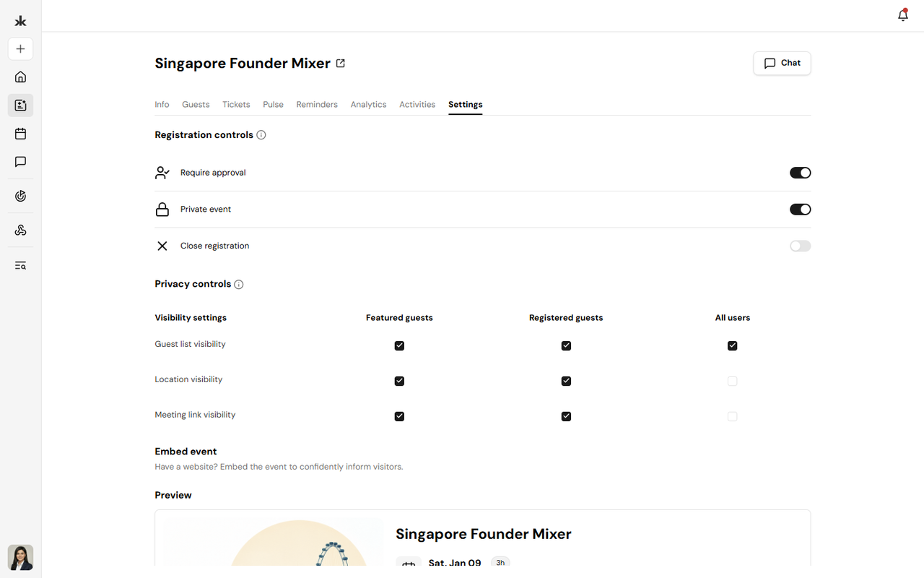Switch to the Pulse tab
Screen dimensions: 924x578
tap(273, 105)
